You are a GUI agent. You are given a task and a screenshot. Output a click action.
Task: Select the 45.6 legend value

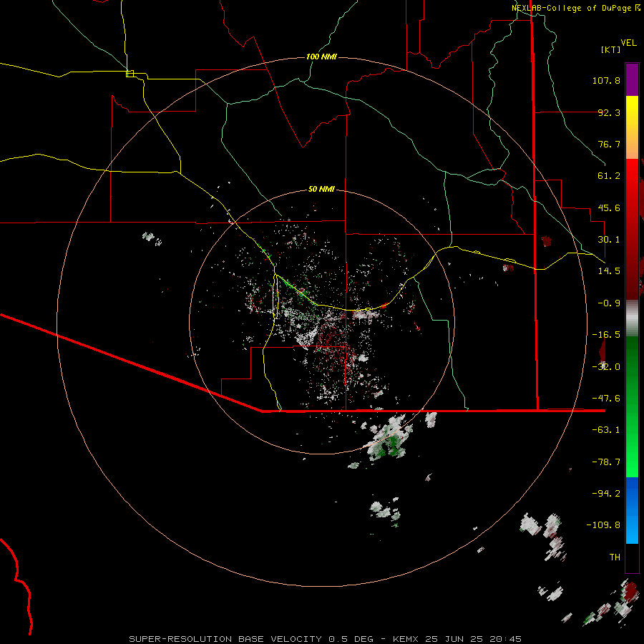point(609,208)
